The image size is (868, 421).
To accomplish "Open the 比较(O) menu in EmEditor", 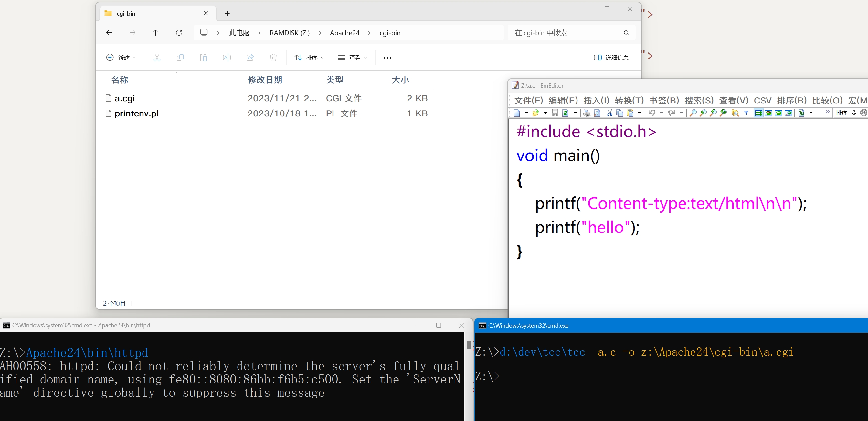I will [x=827, y=101].
